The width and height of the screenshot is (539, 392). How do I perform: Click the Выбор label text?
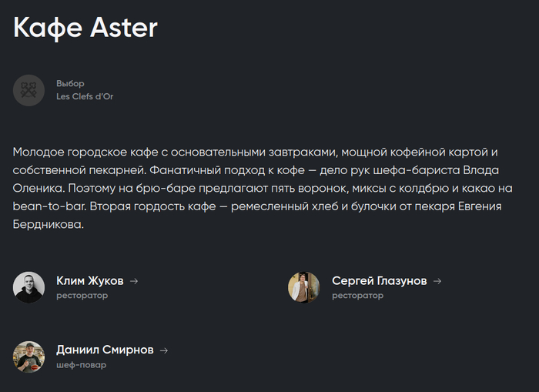pyautogui.click(x=70, y=83)
